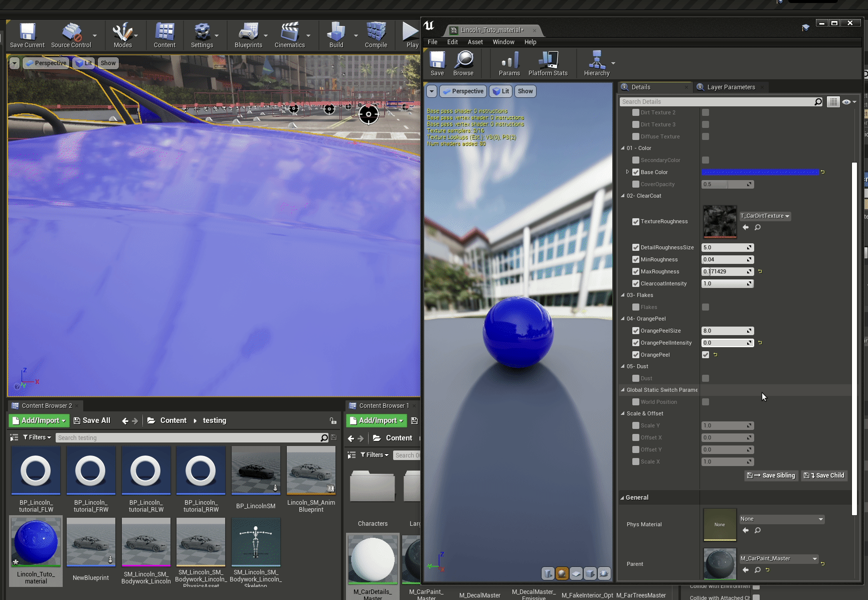The height and width of the screenshot is (600, 868).
Task: Select cylinder preview mesh in material viewport
Action: click(548, 573)
